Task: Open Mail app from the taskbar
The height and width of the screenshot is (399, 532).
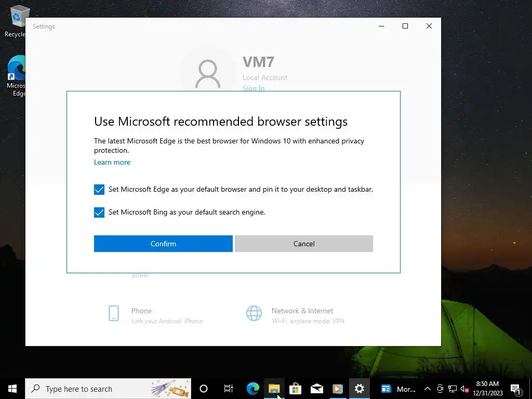Action: tap(316, 389)
